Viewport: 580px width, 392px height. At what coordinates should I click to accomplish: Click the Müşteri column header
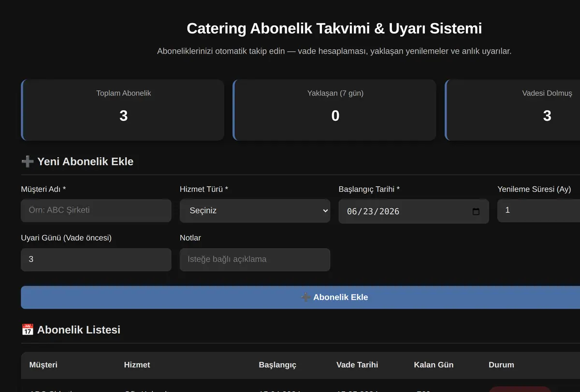point(43,365)
